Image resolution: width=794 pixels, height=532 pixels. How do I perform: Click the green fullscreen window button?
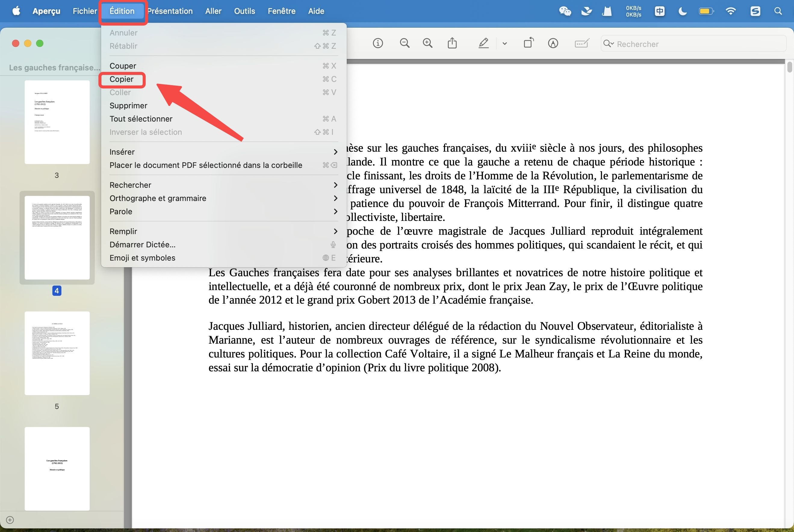pyautogui.click(x=40, y=43)
